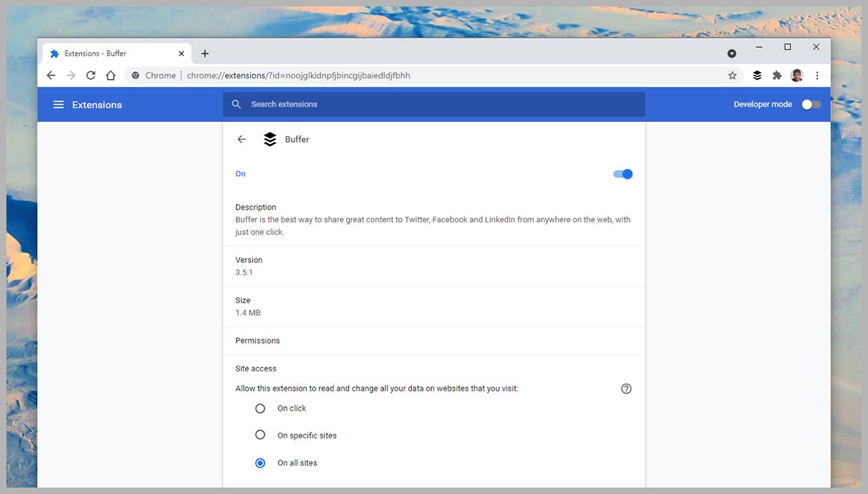The image size is (868, 494).
Task: Open the tab search dropdown in title bar
Action: pyautogui.click(x=732, y=53)
